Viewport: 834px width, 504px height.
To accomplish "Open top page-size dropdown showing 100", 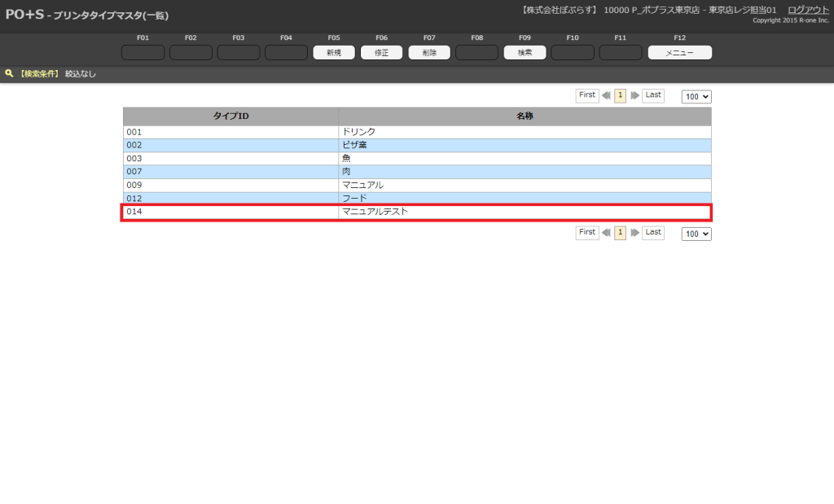I will coord(696,97).
